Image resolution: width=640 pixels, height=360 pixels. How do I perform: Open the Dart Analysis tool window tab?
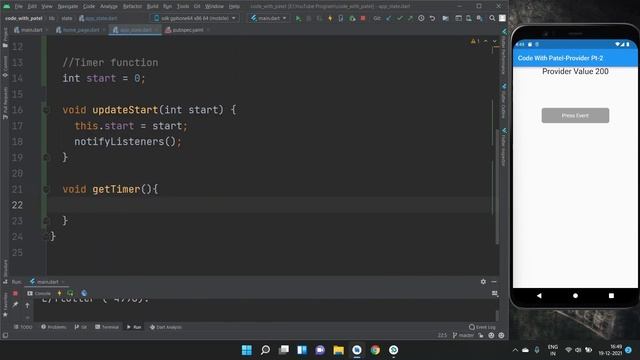[x=166, y=327]
